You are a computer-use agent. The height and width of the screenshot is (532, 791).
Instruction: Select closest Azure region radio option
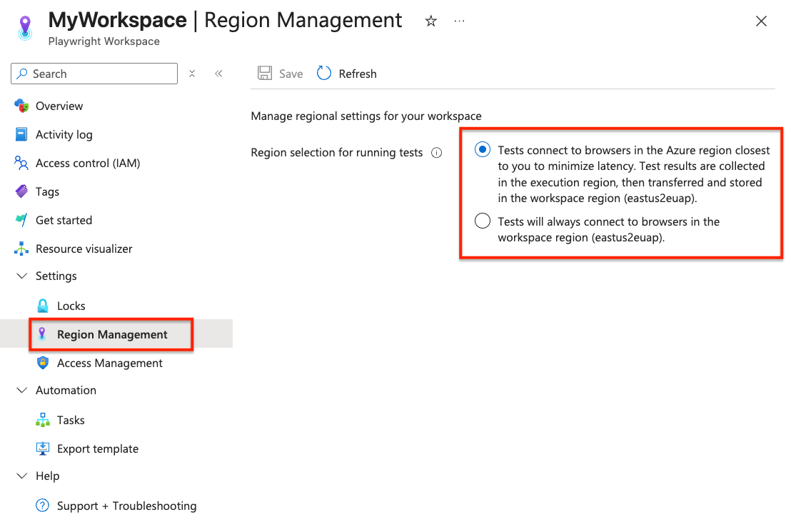(483, 150)
